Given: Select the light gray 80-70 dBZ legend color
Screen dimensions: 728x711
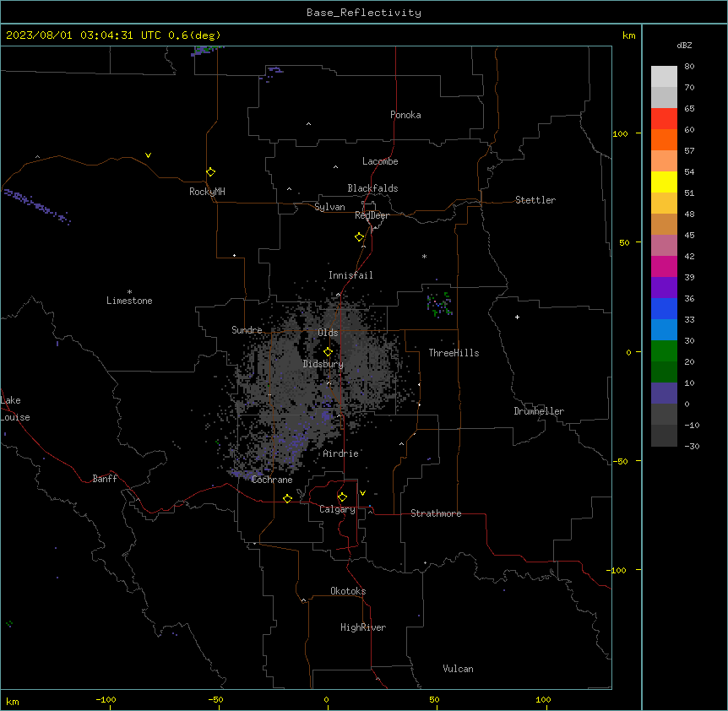Looking at the screenshot, I should click(x=664, y=77).
